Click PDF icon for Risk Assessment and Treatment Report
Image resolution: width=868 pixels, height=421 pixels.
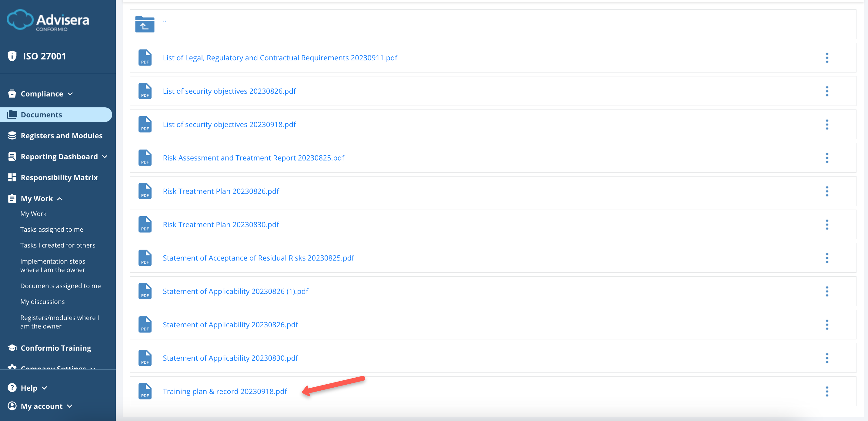tap(145, 158)
